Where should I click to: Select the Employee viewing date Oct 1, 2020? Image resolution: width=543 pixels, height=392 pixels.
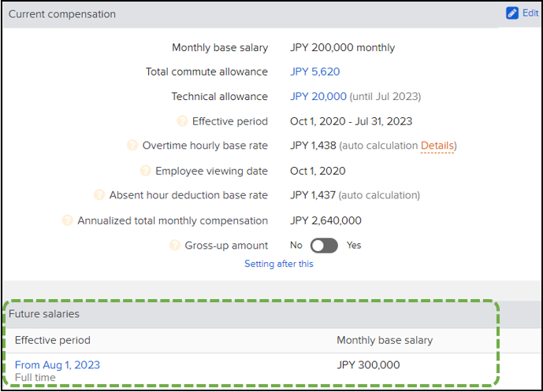click(x=318, y=171)
